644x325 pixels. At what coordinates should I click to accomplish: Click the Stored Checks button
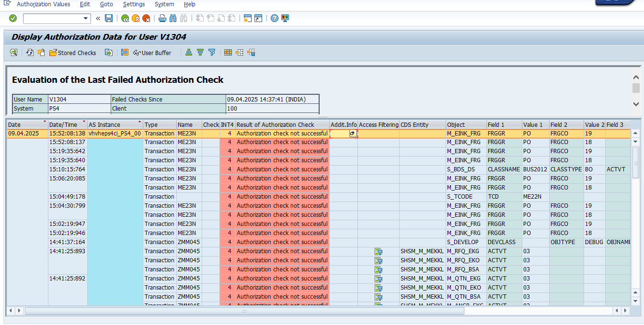(x=73, y=53)
